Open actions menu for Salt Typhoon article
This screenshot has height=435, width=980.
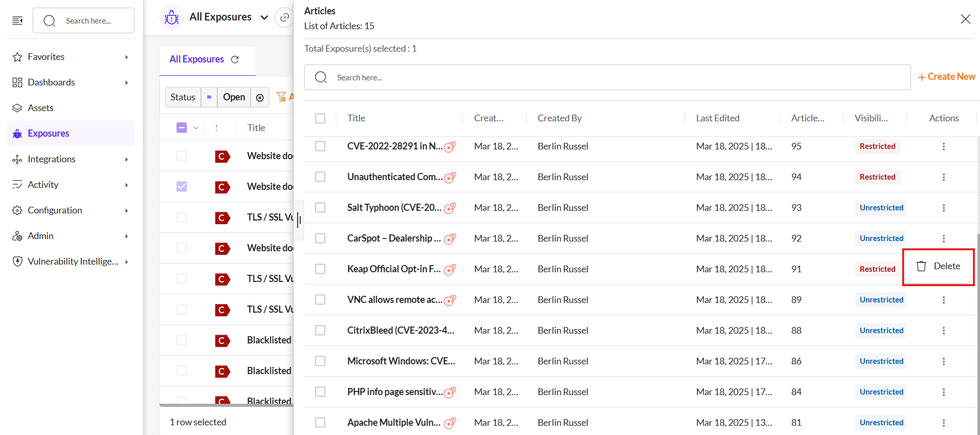[x=944, y=208]
